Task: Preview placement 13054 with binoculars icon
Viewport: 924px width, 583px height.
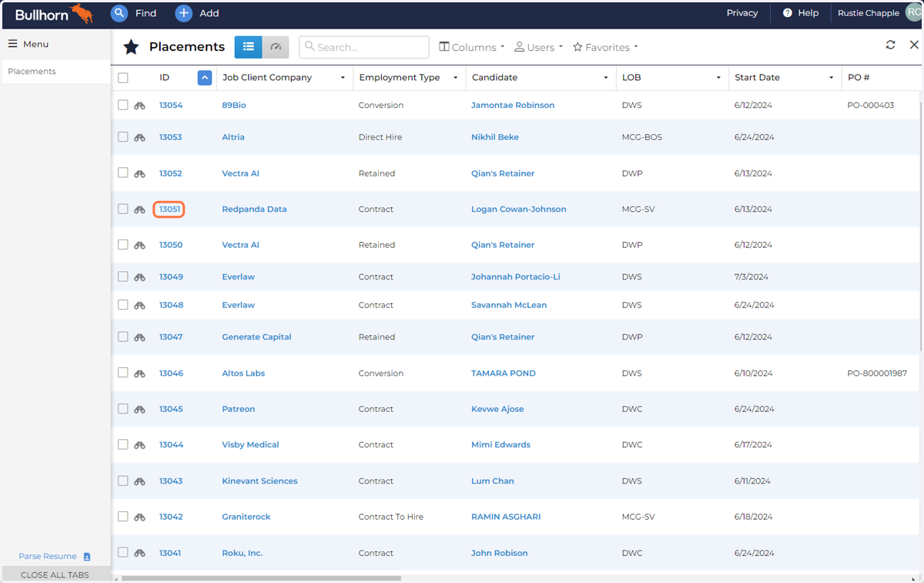Action: [139, 106]
